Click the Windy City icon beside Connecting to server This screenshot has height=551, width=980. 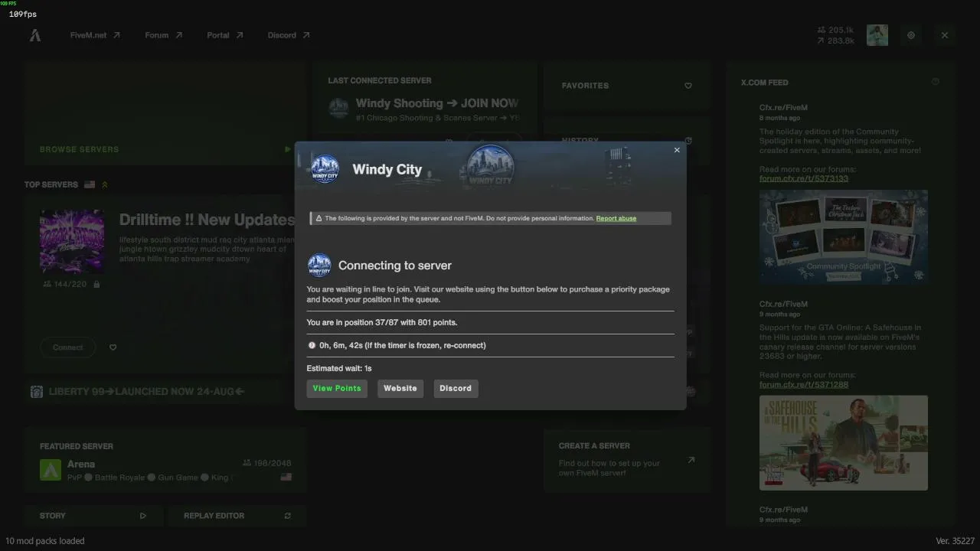(x=319, y=266)
